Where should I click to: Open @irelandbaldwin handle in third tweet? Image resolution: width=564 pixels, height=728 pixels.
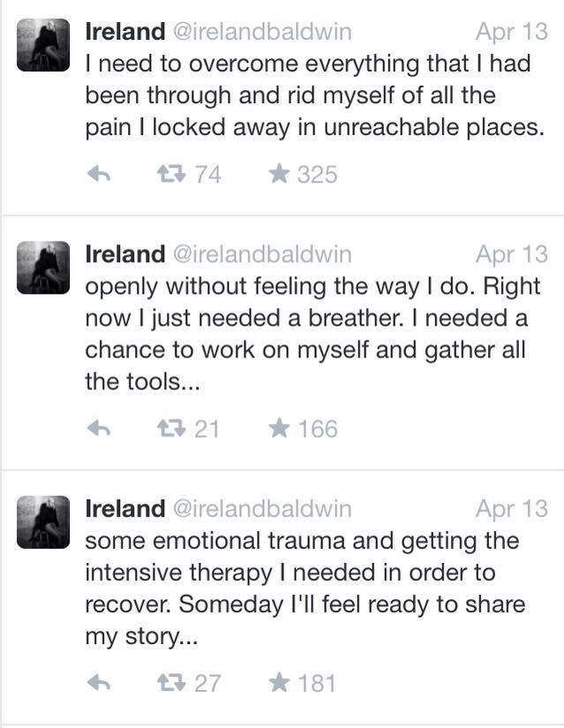click(x=262, y=509)
